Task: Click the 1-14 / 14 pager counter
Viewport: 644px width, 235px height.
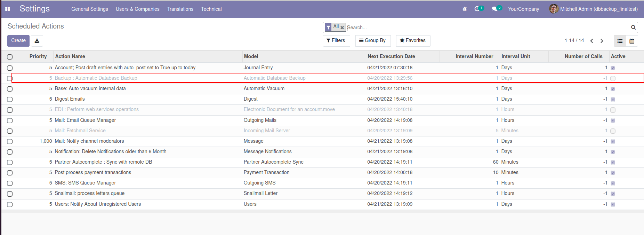Action: click(574, 41)
